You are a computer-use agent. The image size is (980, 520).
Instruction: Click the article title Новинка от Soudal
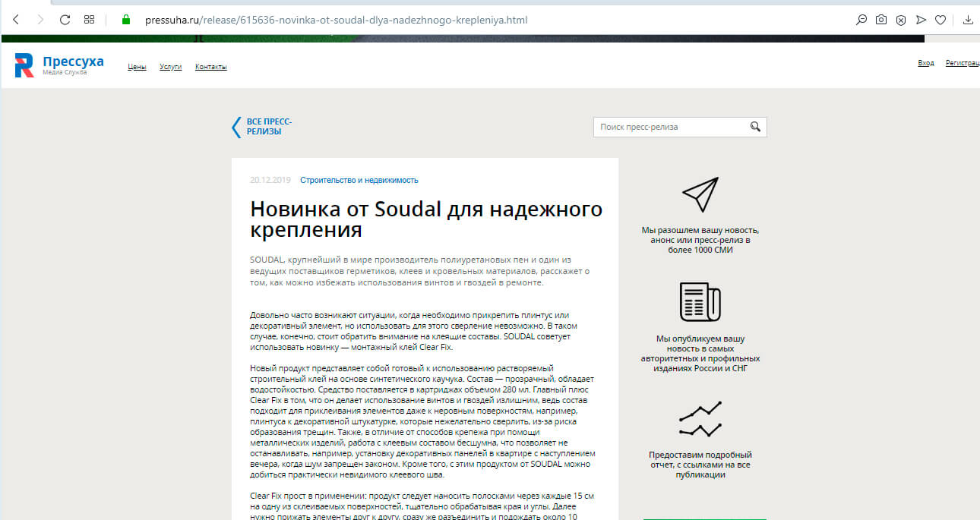click(426, 219)
